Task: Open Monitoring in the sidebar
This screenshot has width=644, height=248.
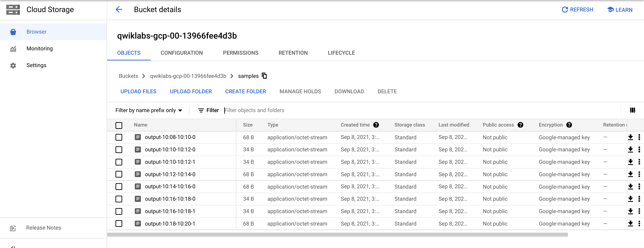Action: point(53,49)
